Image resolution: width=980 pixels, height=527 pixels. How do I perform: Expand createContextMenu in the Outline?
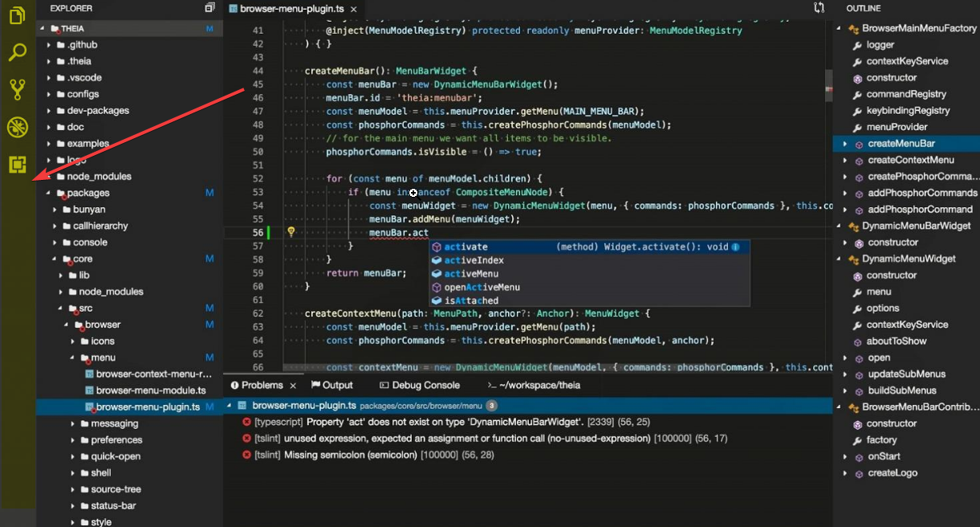pos(844,160)
